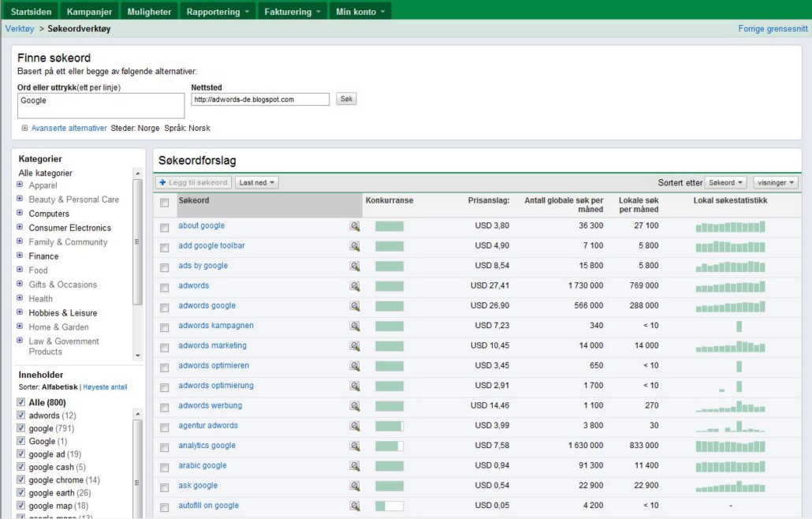The image size is (812, 519).
Task: Click magnifier icon for 'adwords kampagnen' row
Action: 355,327
